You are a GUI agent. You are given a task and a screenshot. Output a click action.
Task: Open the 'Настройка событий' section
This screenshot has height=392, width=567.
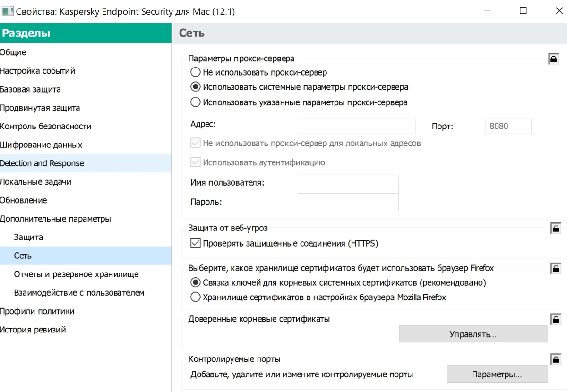86,71
